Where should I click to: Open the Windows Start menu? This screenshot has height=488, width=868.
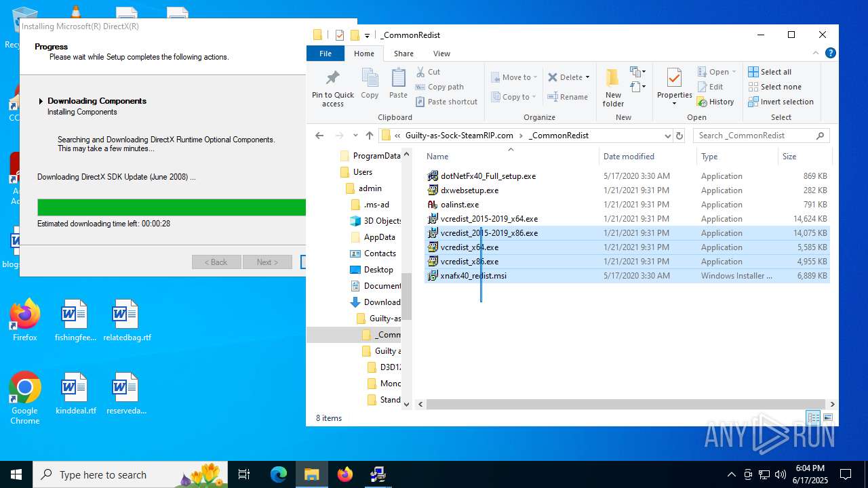click(x=16, y=474)
